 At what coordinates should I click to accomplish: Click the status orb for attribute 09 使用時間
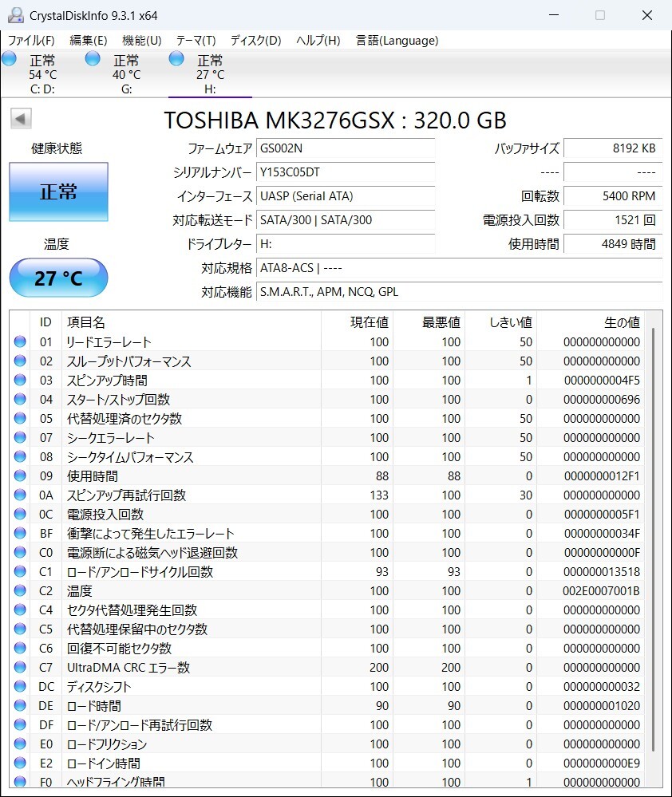click(20, 475)
